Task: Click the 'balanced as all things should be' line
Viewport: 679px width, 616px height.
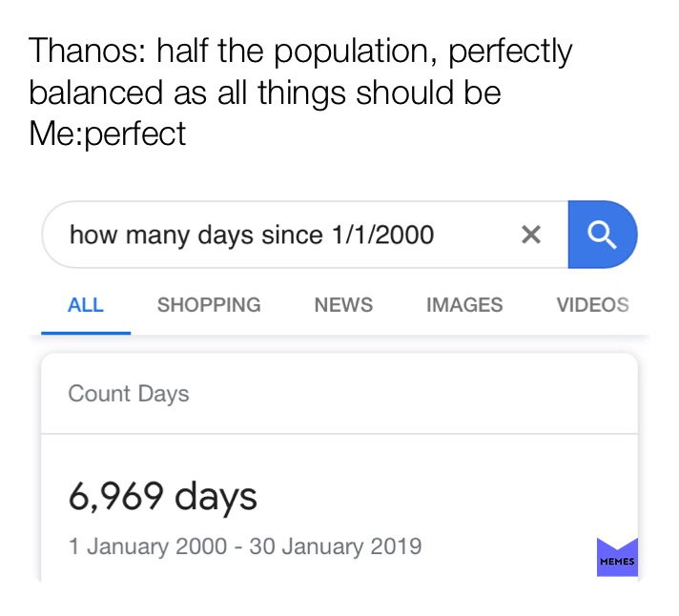Action: tap(265, 92)
